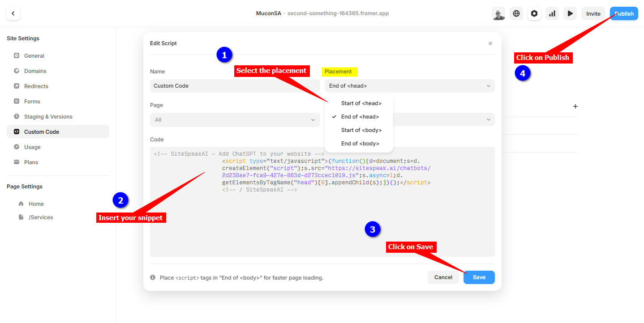This screenshot has width=644, height=323.
Task: Close the Edit Script dialog
Action: coord(490,43)
